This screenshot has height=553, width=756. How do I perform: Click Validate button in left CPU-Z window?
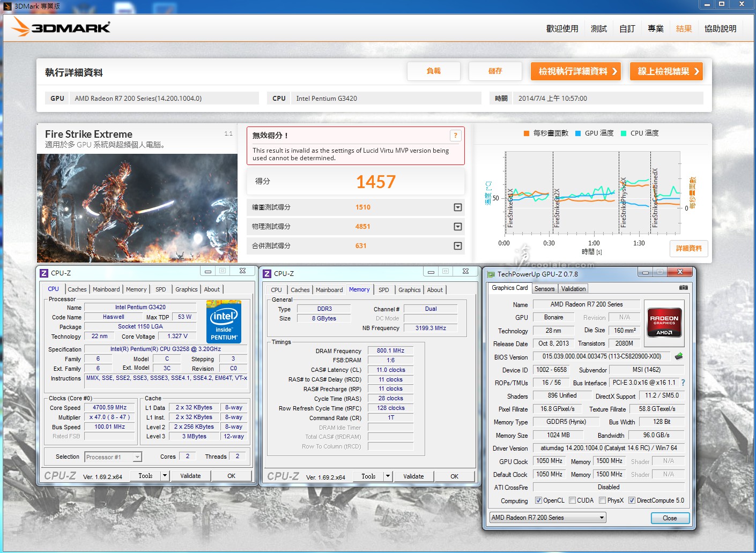190,476
